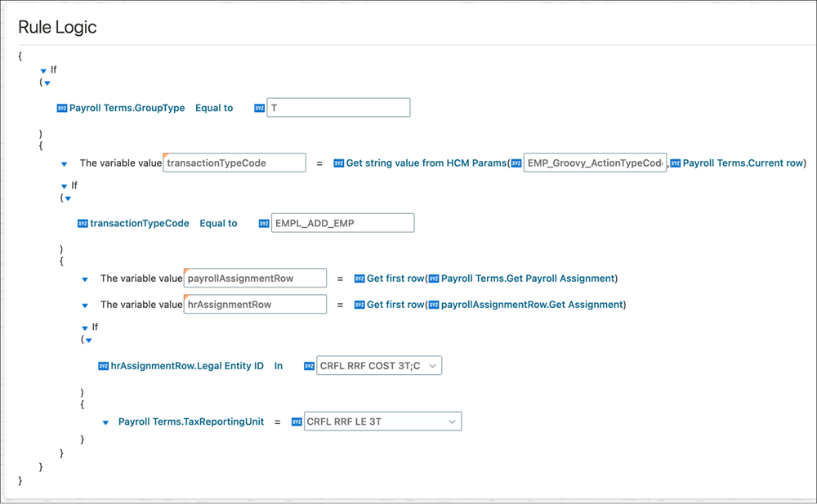The width and height of the screenshot is (817, 504).
Task: Select the Equal to operator for Payroll Terms.GroupType
Action: 213,107
